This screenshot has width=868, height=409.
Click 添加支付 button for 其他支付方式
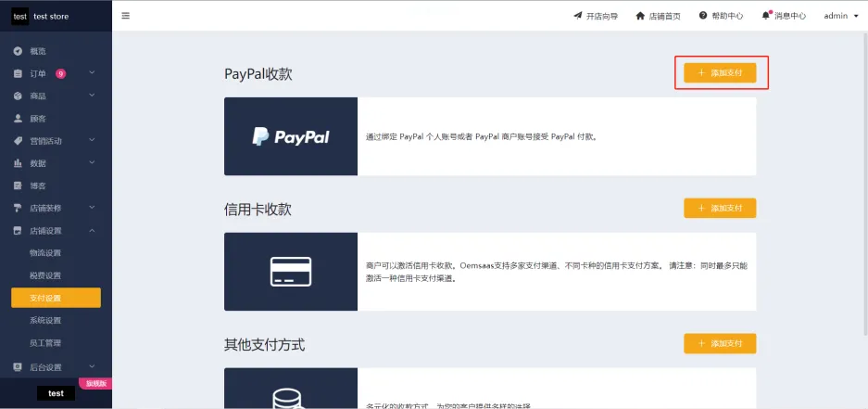[720, 343]
